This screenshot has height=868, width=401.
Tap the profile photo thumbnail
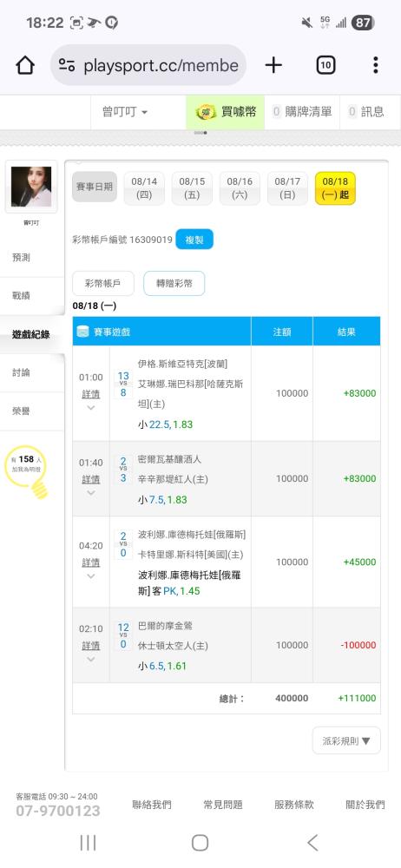(x=31, y=187)
